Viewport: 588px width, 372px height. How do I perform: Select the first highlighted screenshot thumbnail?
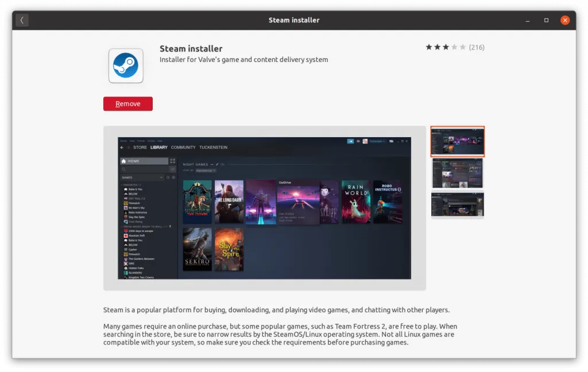tap(458, 141)
